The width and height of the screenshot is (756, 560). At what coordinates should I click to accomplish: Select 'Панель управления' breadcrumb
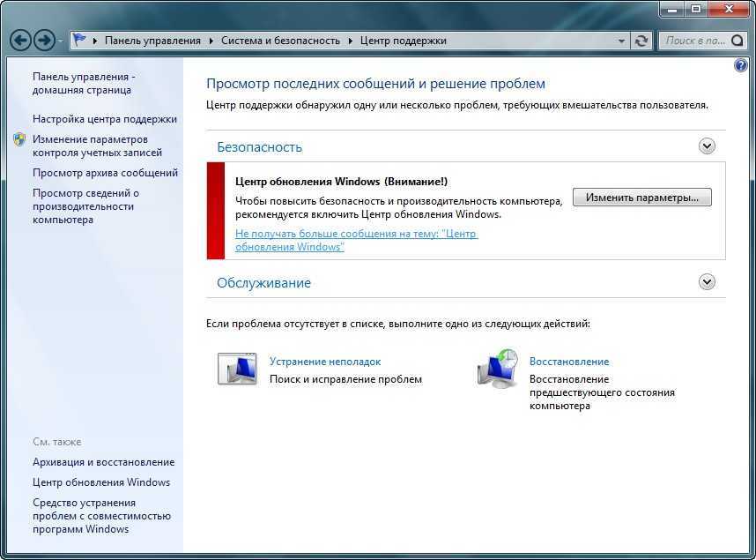[x=152, y=41]
